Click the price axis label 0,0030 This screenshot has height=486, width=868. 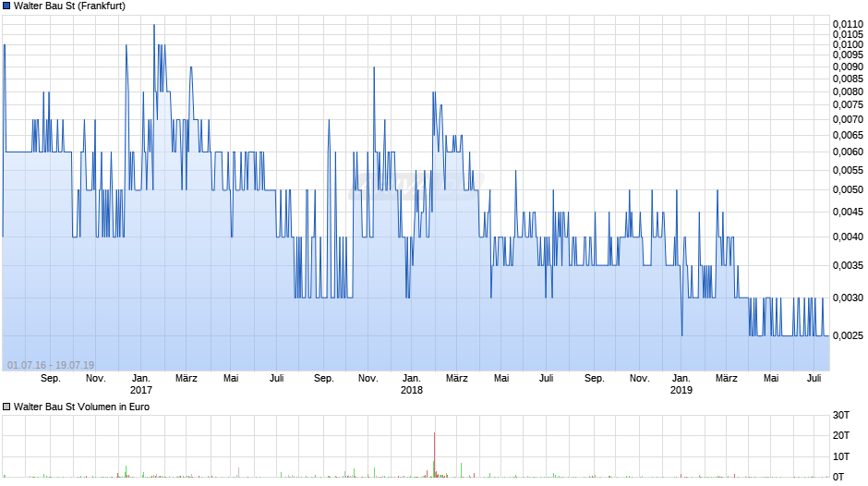[848, 298]
